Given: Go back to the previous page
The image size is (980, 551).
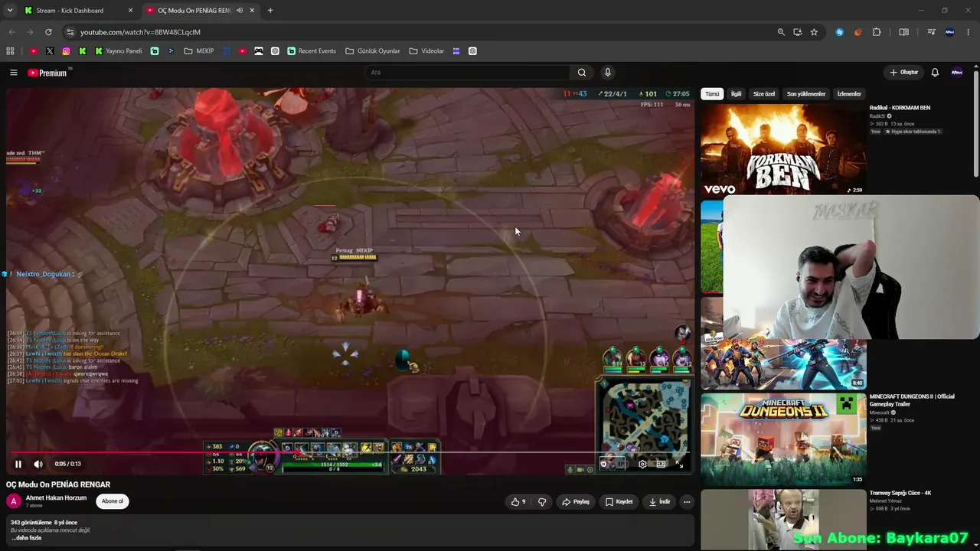Looking at the screenshot, I should pos(11,32).
